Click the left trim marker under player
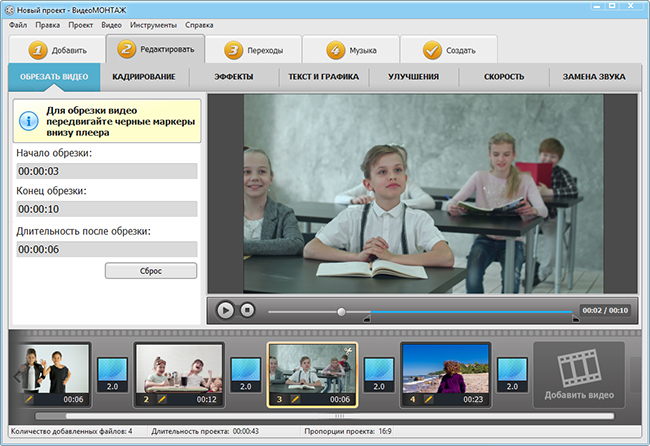The image size is (650, 446). [367, 318]
